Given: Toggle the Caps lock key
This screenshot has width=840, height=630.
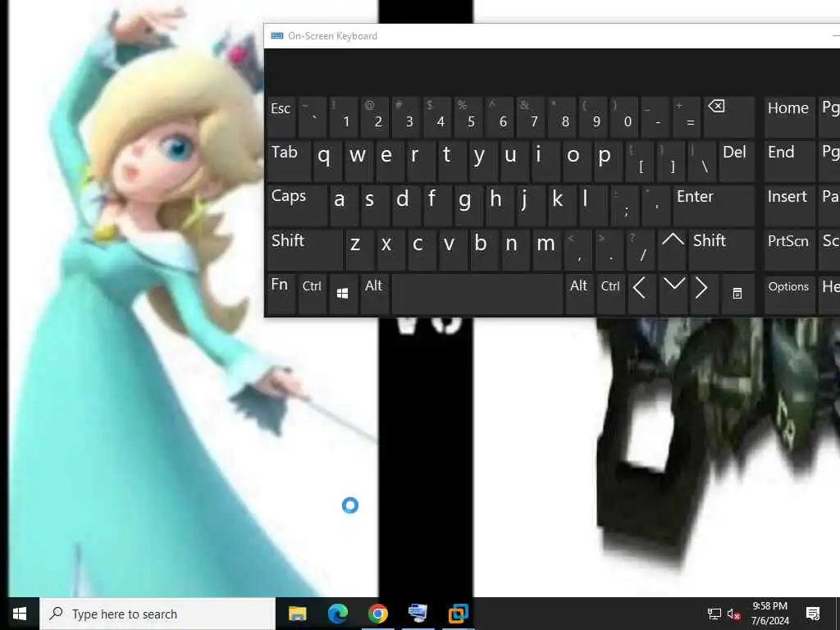Looking at the screenshot, I should click(297, 205).
